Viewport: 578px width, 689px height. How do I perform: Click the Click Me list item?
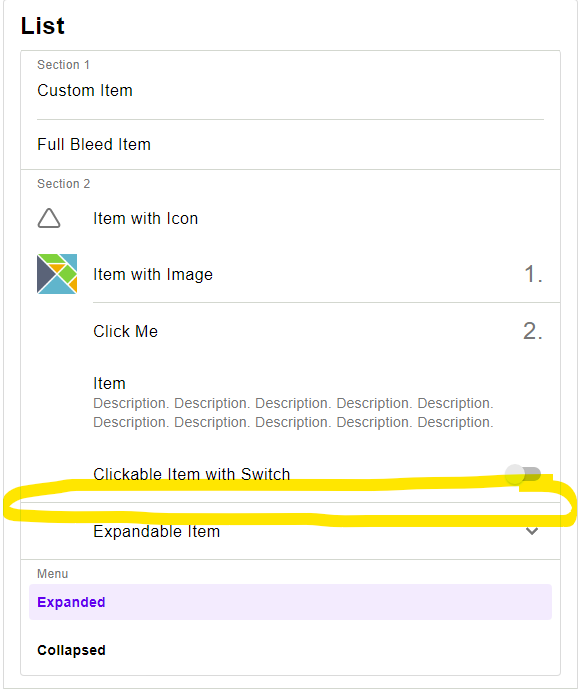pos(290,331)
